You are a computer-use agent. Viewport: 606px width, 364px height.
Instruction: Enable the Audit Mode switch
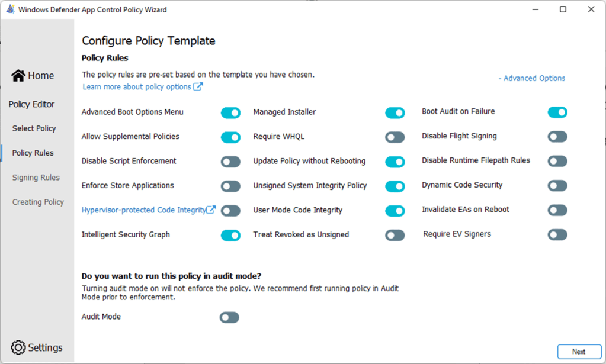pos(229,317)
